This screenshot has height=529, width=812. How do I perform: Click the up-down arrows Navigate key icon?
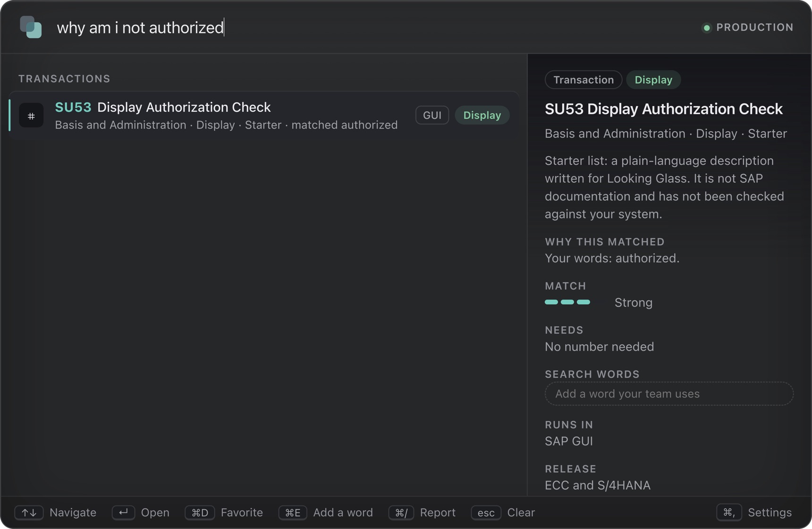click(29, 512)
